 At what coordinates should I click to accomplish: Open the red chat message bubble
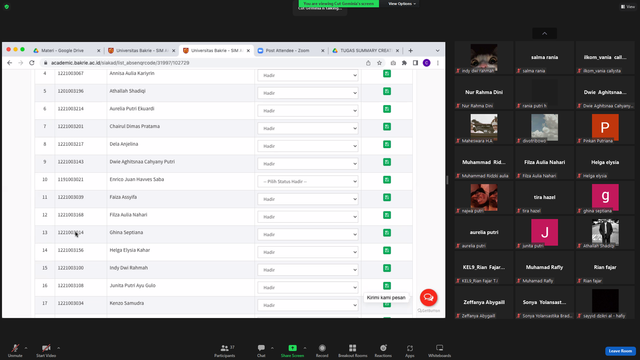tap(429, 298)
